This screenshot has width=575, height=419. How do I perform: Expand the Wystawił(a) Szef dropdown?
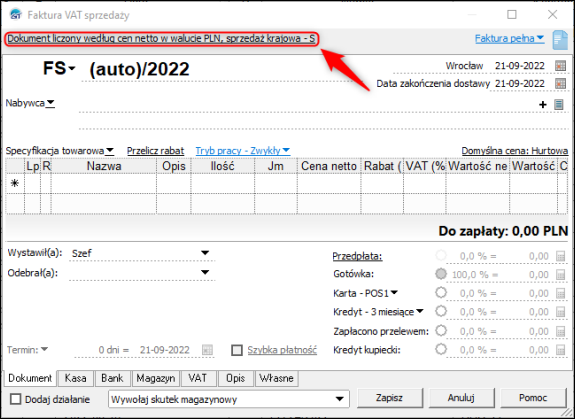click(205, 253)
